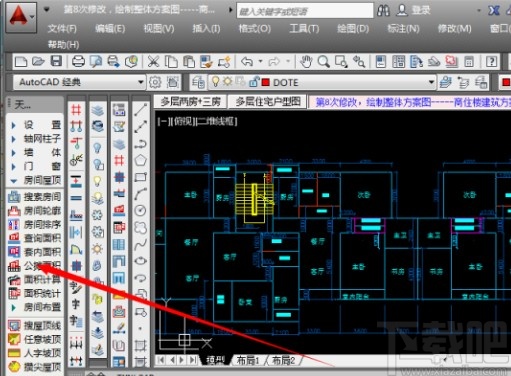Viewport: 511px width, 376px height.
Task: Save the drawing with the floppy disk icon
Action: [56, 61]
